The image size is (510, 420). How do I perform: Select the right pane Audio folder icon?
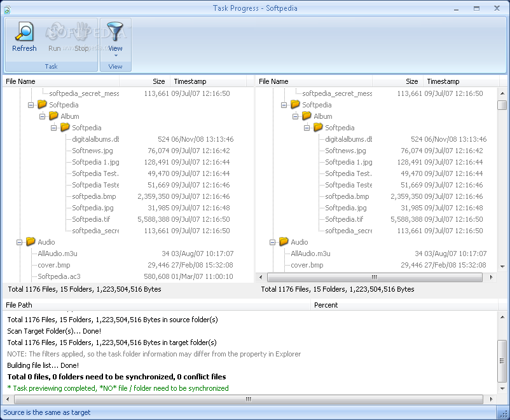284,241
